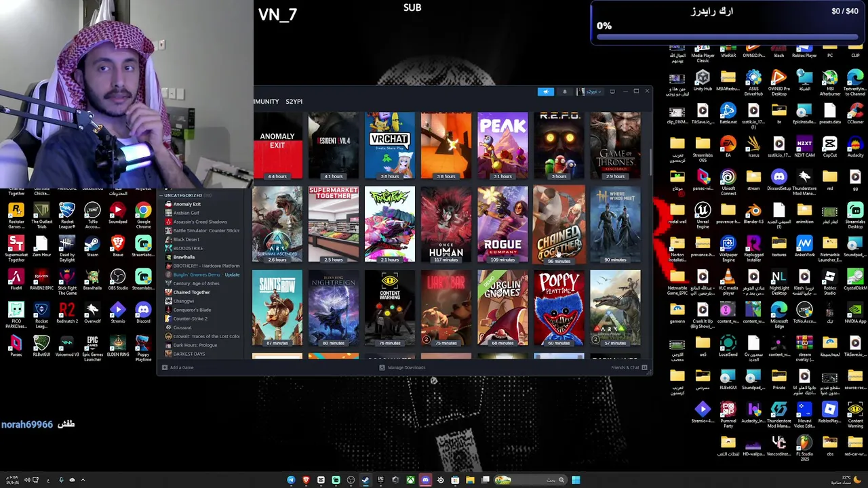This screenshot has width=868, height=488.
Task: Open Battle.net desktop shortcut
Action: [728, 114]
